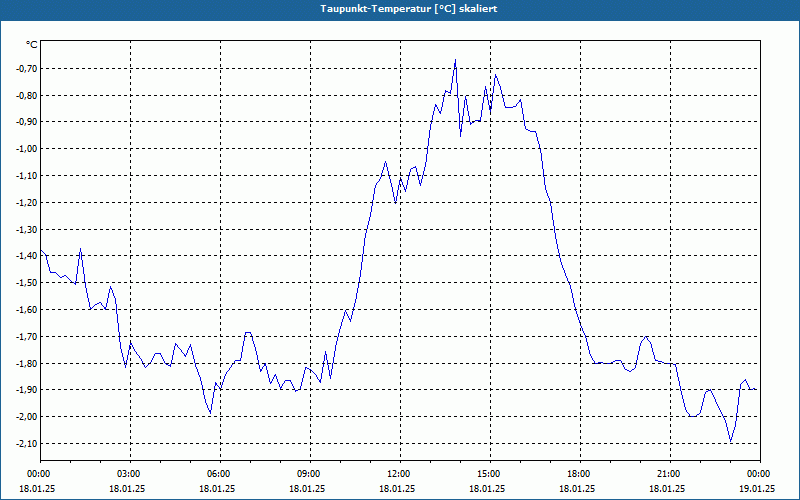Click the 00:00 time label above 18.01.25
The width and height of the screenshot is (800, 500).
[x=40, y=474]
